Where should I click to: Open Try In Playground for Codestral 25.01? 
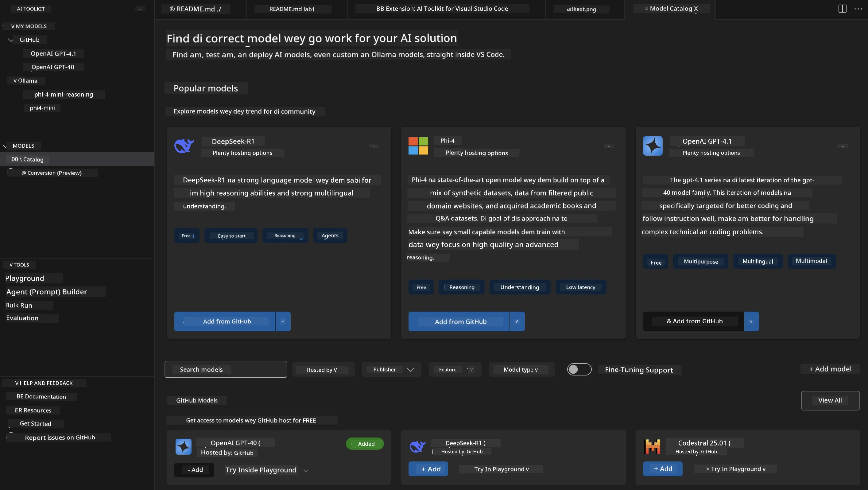coord(736,469)
